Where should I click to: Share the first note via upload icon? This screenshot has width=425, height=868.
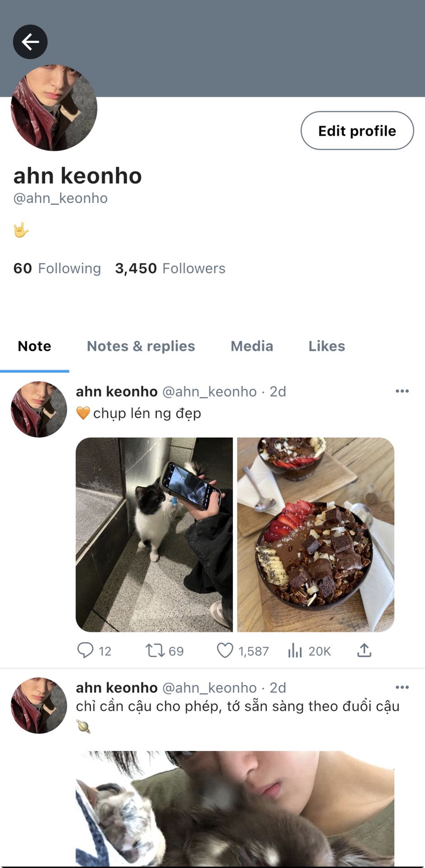(x=364, y=650)
